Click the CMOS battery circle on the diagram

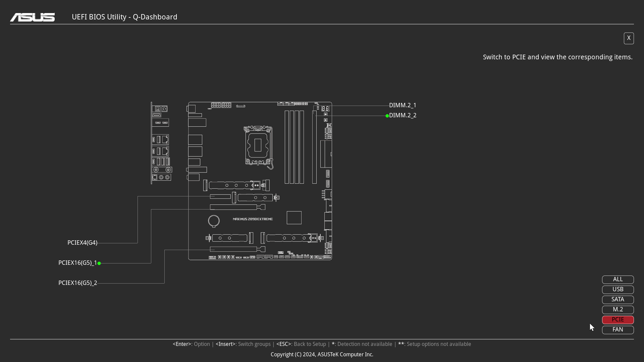coord(214,221)
